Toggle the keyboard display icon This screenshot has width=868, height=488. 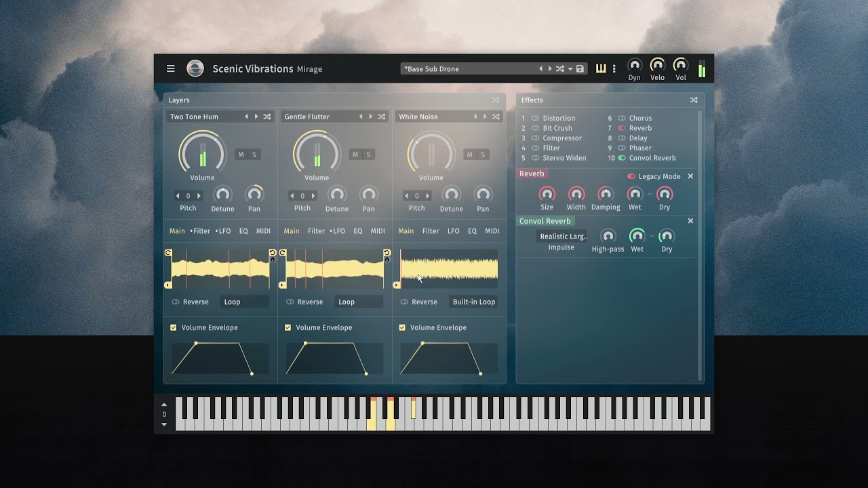(x=601, y=68)
